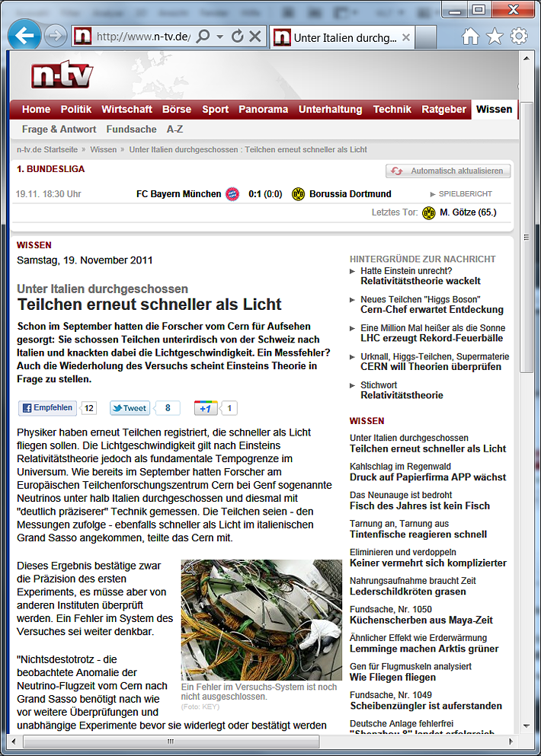Open the Unterhaltung section
Viewport: 541px width, 756px height.
tap(330, 110)
